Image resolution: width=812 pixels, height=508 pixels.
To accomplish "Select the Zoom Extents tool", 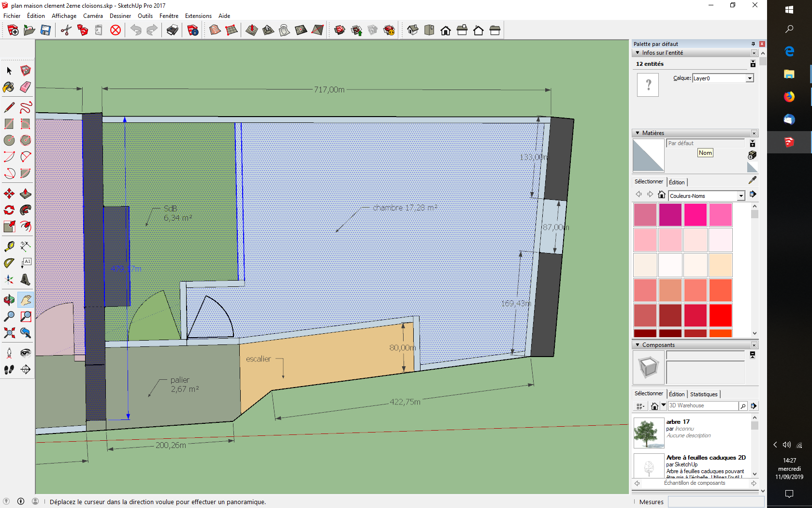I will 9,333.
